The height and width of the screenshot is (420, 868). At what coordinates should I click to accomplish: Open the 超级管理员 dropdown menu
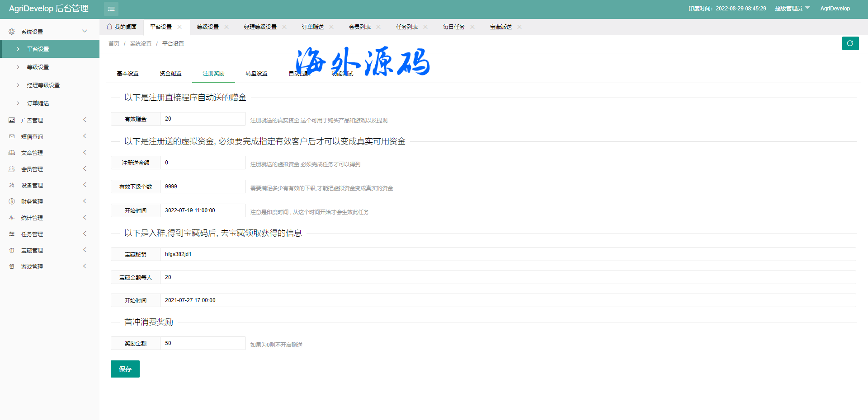(x=792, y=9)
